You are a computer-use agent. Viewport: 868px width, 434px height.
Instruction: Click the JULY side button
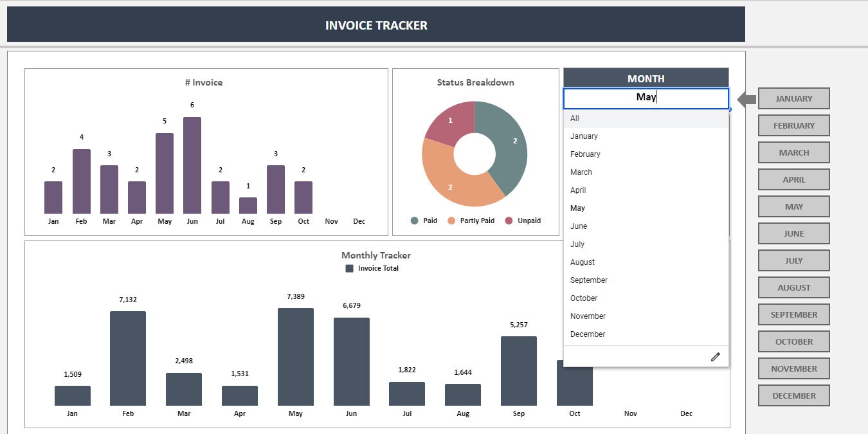pyautogui.click(x=794, y=260)
